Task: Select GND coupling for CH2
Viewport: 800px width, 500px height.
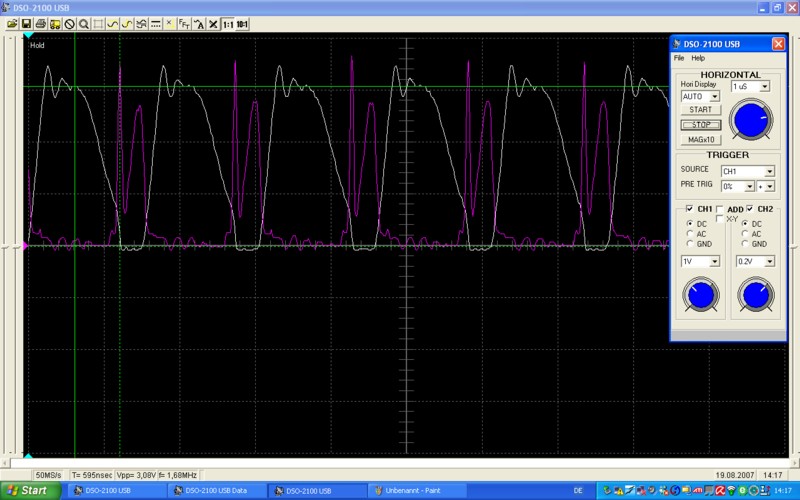Action: click(x=745, y=244)
